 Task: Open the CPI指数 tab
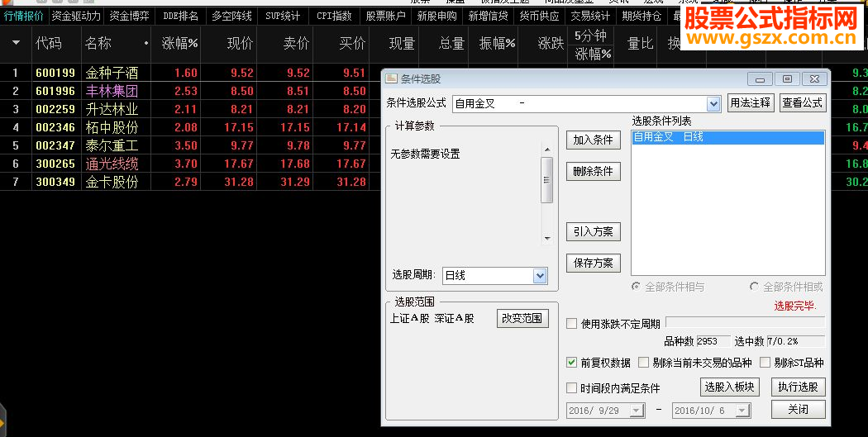334,16
